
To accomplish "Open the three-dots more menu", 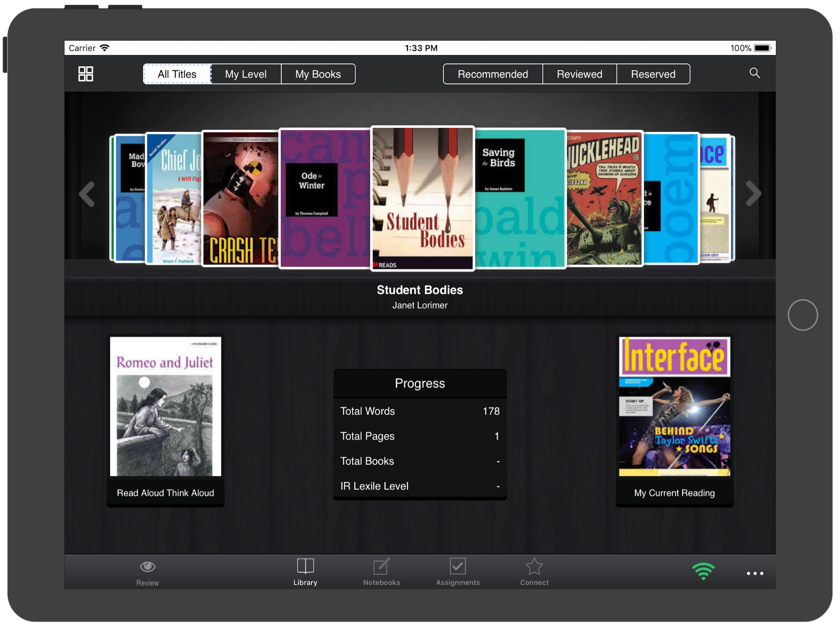I will pyautogui.click(x=755, y=573).
